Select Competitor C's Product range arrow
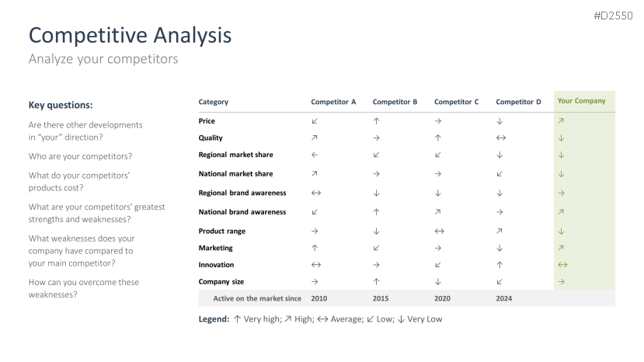This screenshot has height=362, width=644. (x=439, y=231)
